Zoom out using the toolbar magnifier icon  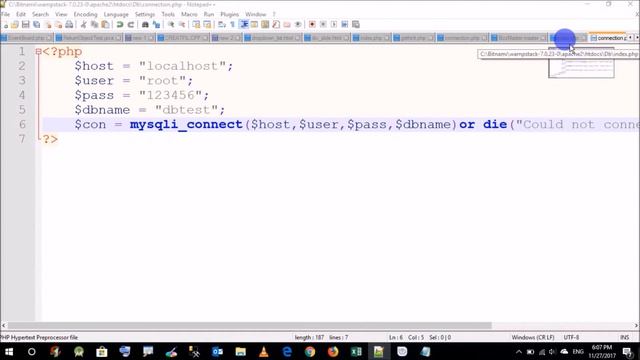[x=182, y=24]
